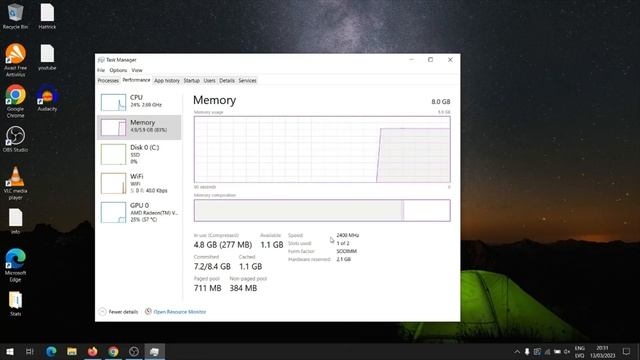
Task: Select Memory in the performance sidebar
Action: click(x=139, y=127)
